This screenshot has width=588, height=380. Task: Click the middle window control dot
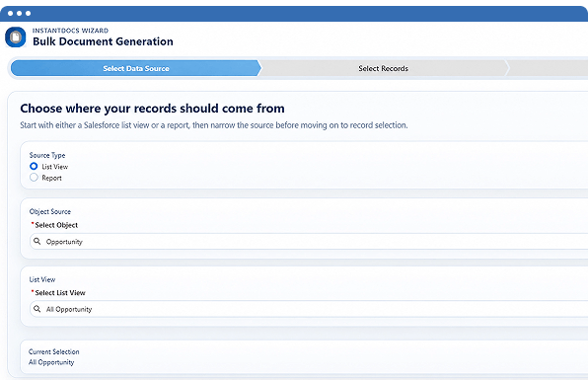coord(19,14)
